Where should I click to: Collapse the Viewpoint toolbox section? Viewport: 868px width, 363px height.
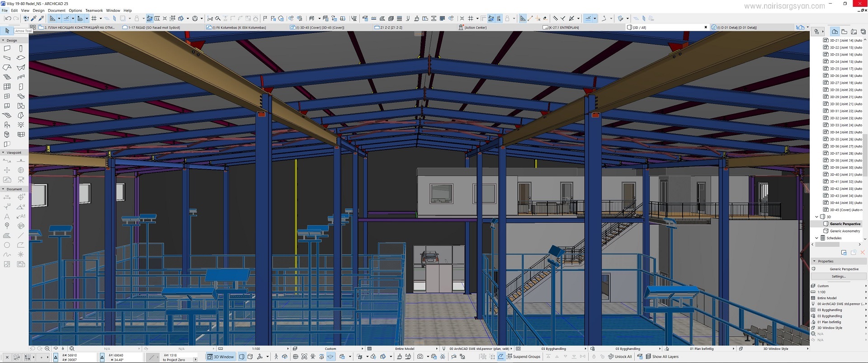pos(3,152)
